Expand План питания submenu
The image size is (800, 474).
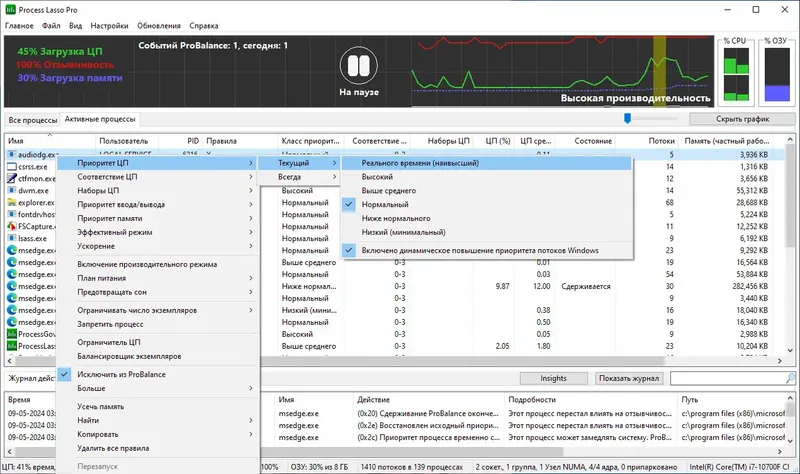pyautogui.click(x=157, y=278)
